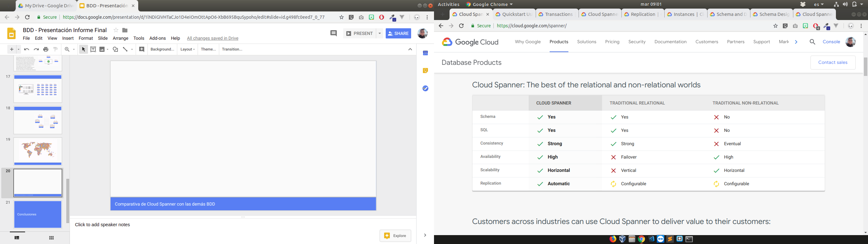The height and width of the screenshot is (244, 868).
Task: Switch to the Replication browser tab
Action: (642, 14)
